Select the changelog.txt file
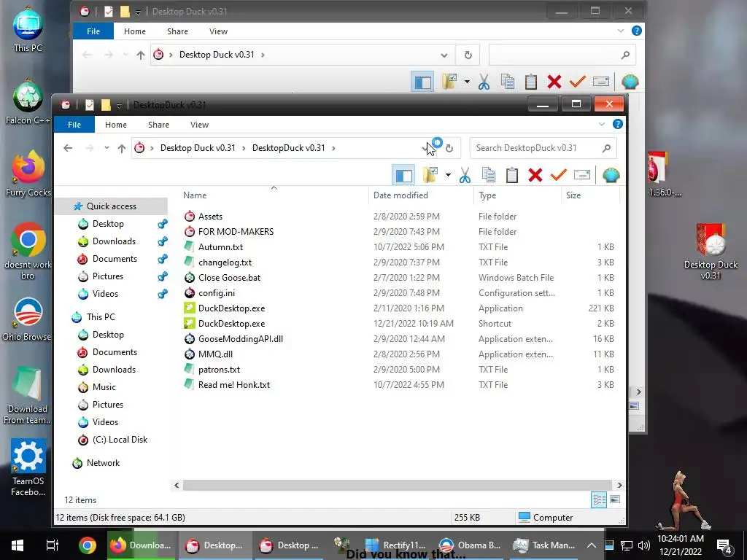Image resolution: width=747 pixels, height=560 pixels. pos(225,262)
